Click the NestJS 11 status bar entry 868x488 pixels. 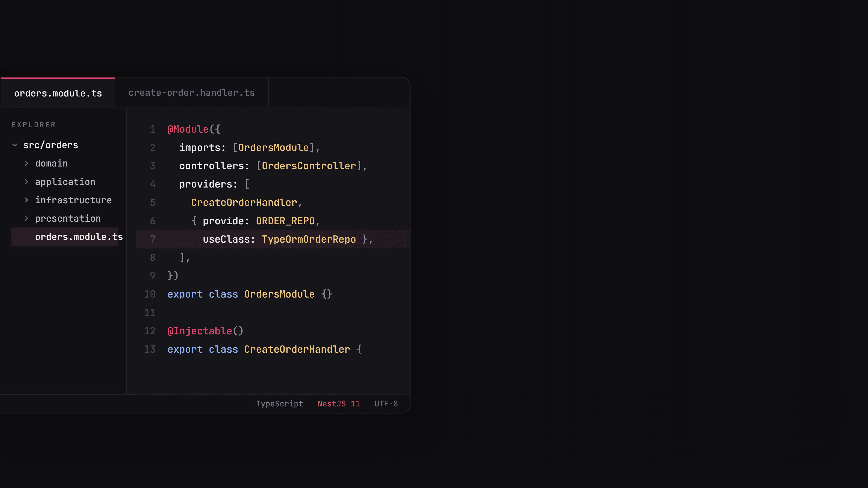pos(339,404)
